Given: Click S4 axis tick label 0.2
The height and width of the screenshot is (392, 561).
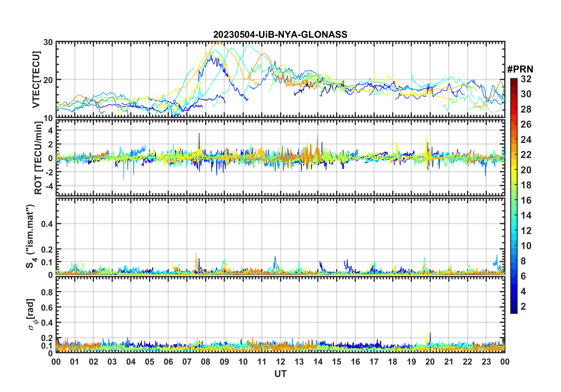Looking at the screenshot, I should pyautogui.click(x=47, y=250).
